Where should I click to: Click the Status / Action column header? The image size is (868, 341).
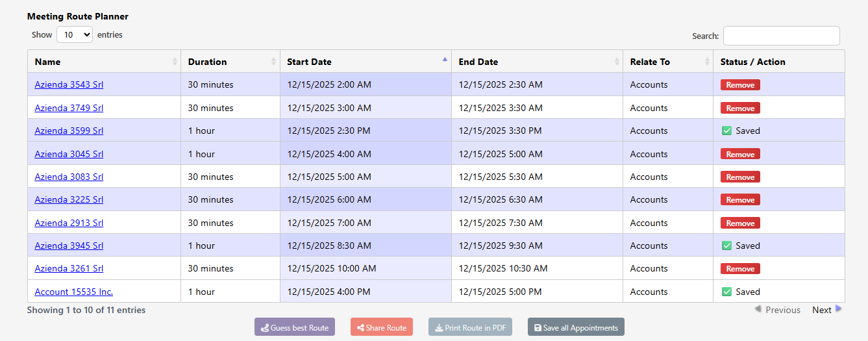[x=779, y=62]
